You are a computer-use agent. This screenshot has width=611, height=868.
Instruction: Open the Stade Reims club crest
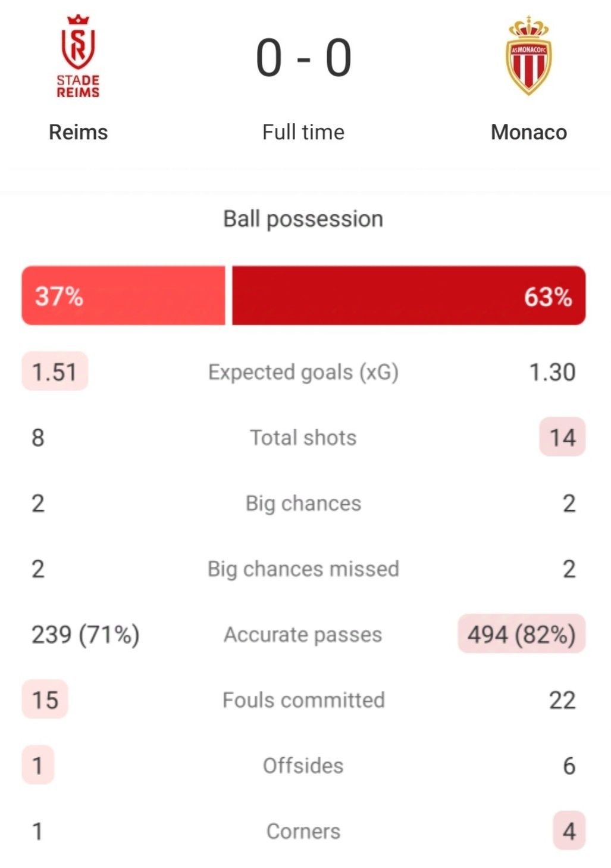click(x=78, y=56)
